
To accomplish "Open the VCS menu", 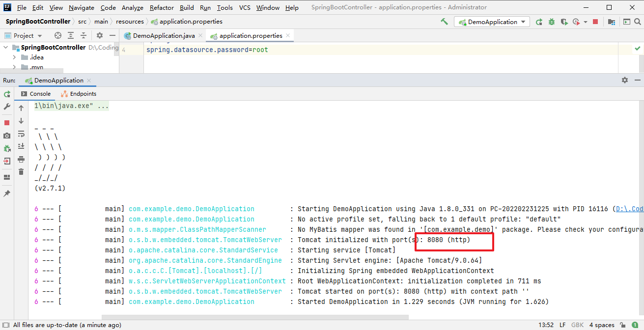I will [245, 7].
